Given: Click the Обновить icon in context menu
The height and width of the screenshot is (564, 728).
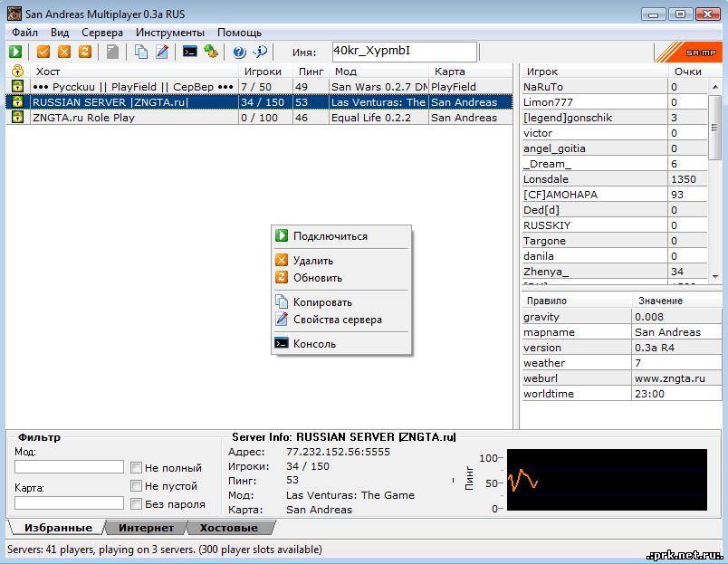Looking at the screenshot, I should (x=282, y=277).
